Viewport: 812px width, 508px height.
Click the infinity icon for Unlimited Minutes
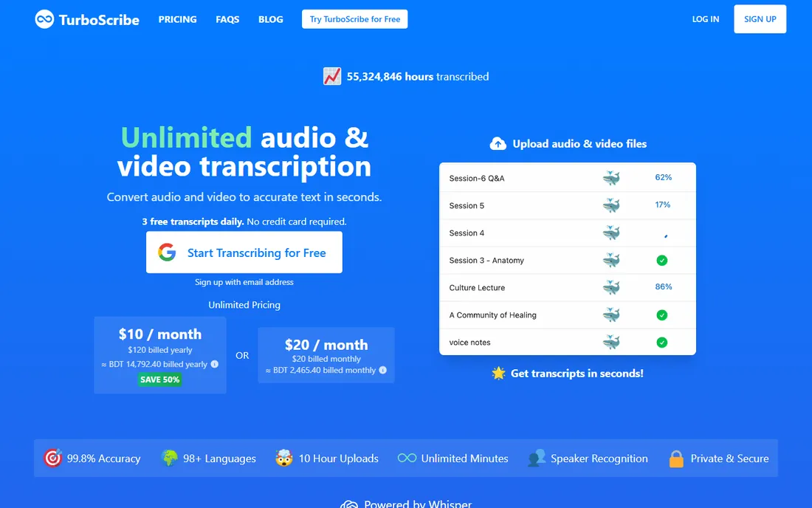pos(407,458)
